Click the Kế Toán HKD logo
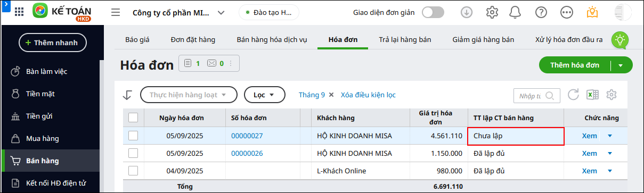This screenshot has height=193, width=644. click(x=63, y=12)
